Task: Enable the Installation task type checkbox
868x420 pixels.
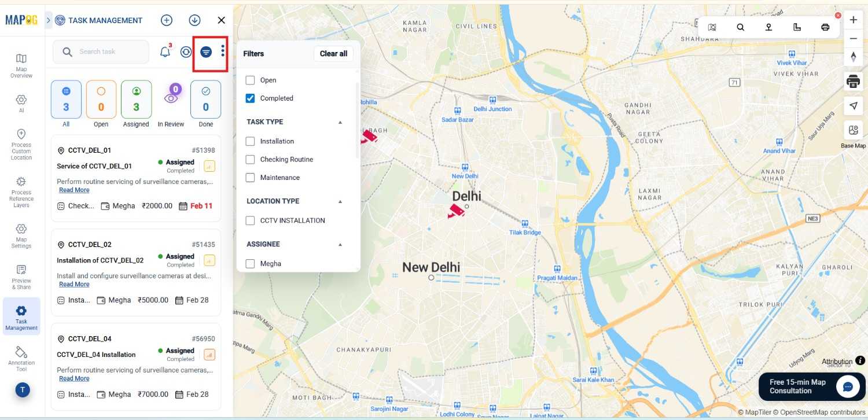Action: click(x=250, y=141)
